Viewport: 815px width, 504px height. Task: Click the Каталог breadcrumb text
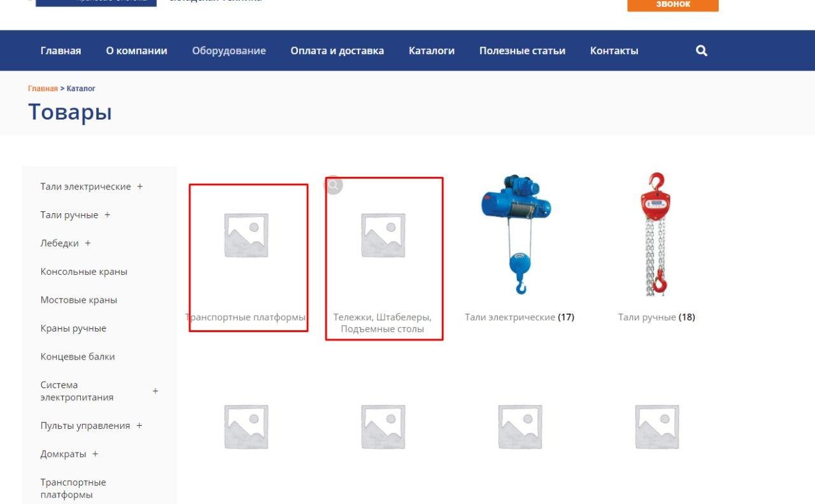click(81, 88)
